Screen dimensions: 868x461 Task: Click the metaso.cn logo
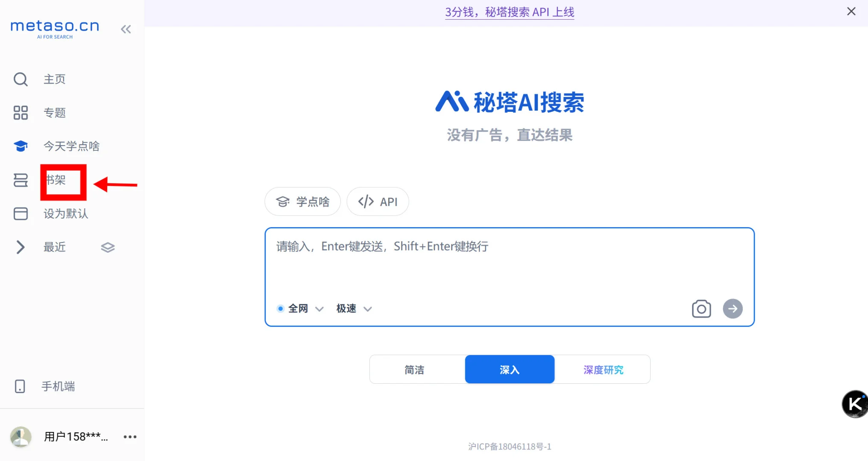tap(55, 29)
